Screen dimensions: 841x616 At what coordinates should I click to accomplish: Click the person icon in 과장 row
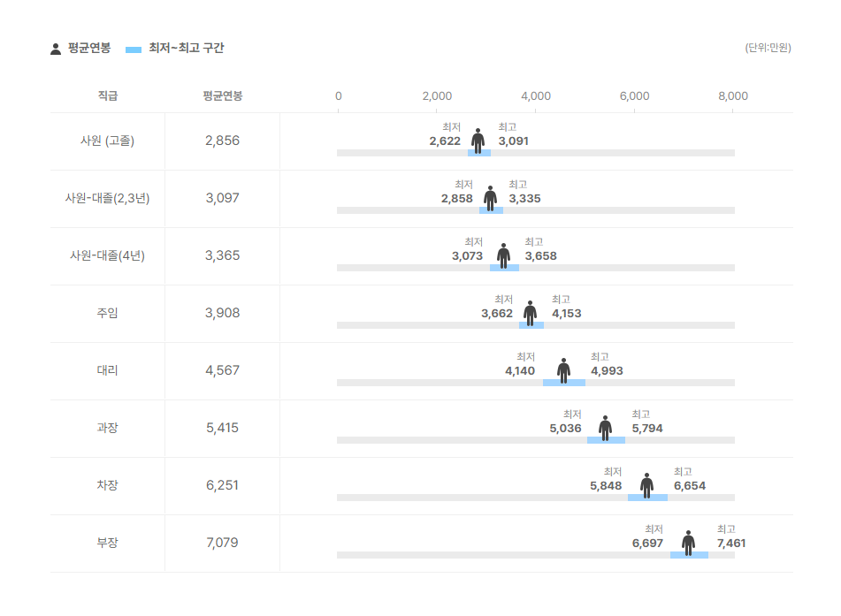(x=605, y=428)
